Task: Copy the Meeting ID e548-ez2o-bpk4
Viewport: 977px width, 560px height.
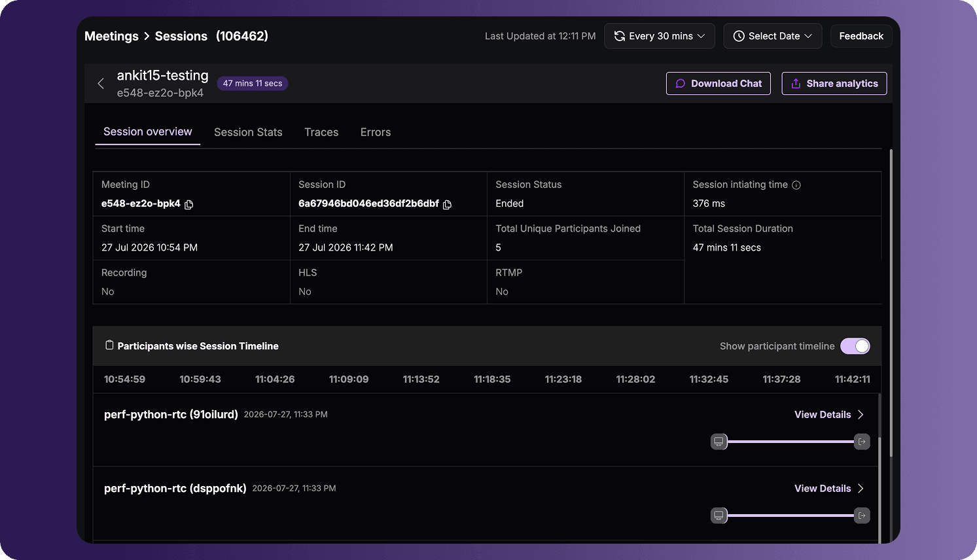Action: [189, 204]
